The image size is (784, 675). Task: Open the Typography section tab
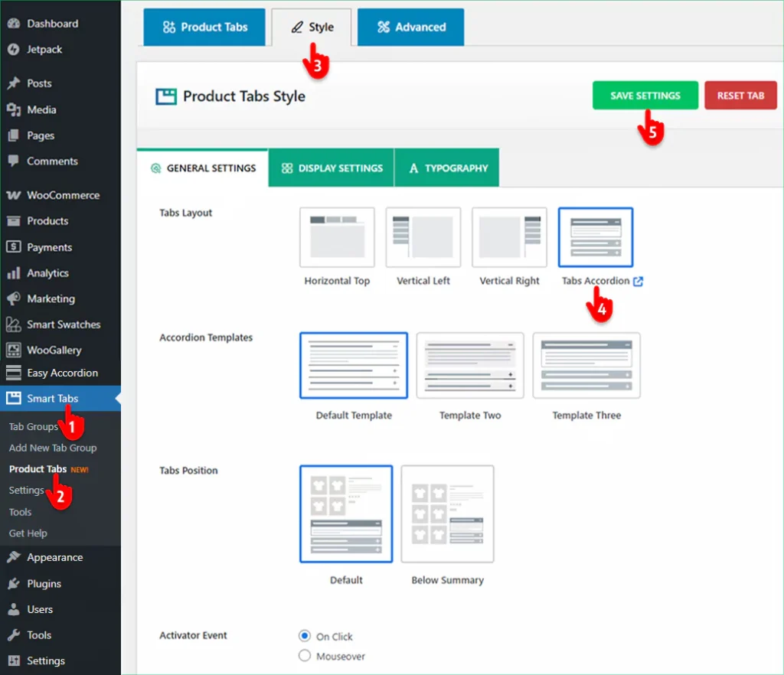coord(447,168)
